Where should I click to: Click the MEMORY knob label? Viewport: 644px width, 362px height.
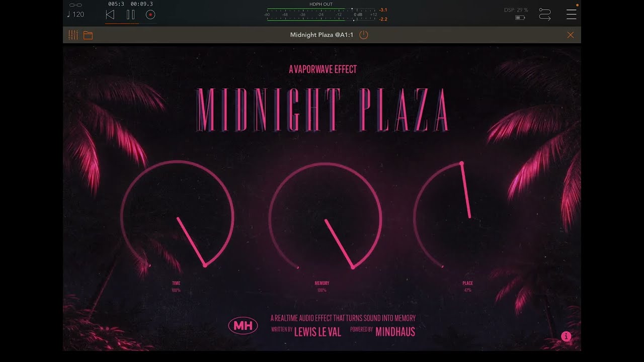pos(322,283)
